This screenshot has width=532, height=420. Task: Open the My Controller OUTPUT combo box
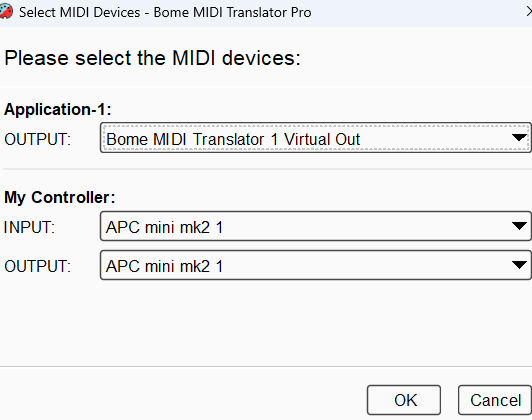(x=316, y=265)
